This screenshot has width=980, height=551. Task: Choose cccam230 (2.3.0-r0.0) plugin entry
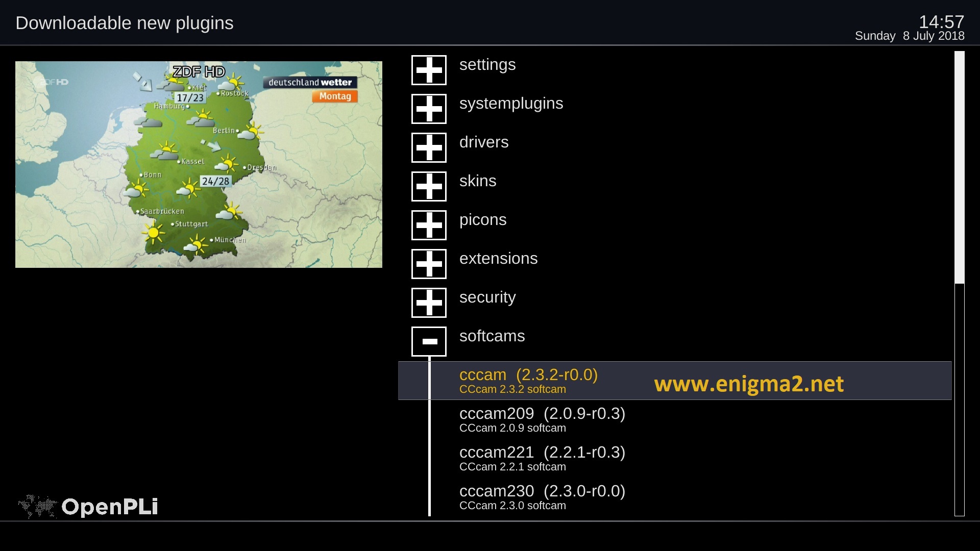[675, 497]
